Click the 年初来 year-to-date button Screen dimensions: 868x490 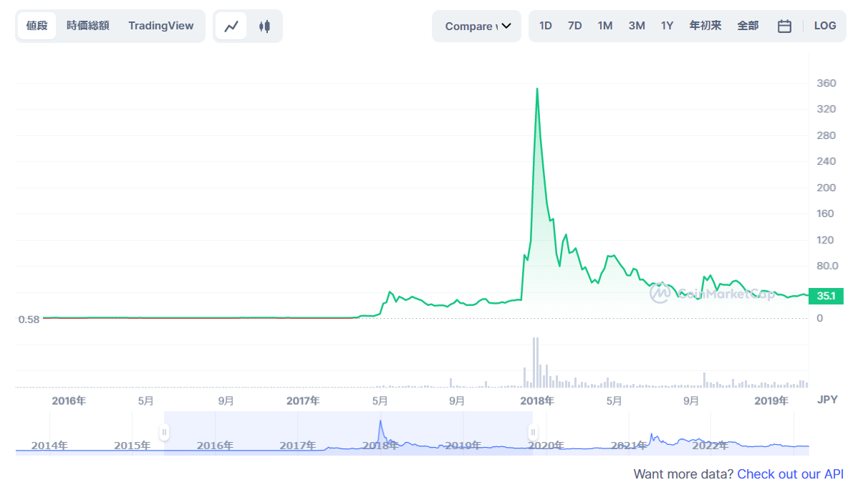click(705, 24)
